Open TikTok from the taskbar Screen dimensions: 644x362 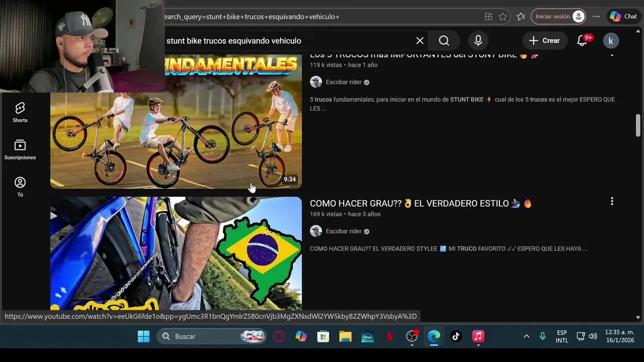click(456, 336)
